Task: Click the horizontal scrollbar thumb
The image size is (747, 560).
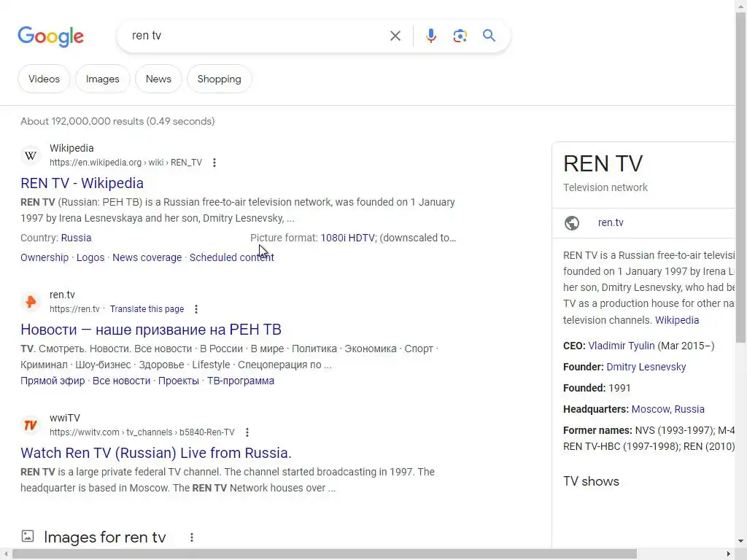Action: pyautogui.click(x=325, y=554)
